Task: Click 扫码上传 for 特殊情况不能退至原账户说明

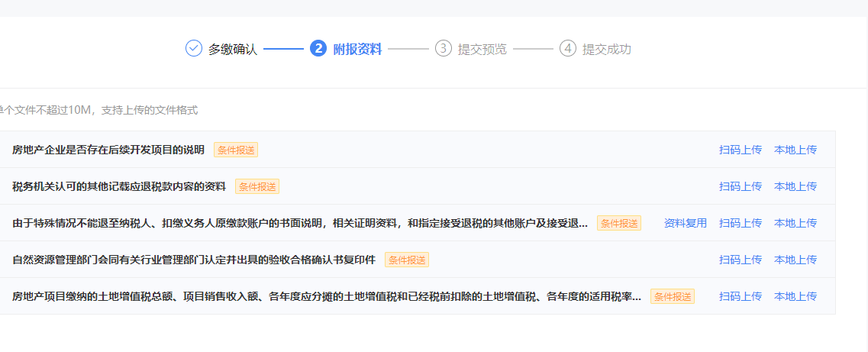Action: [x=740, y=223]
